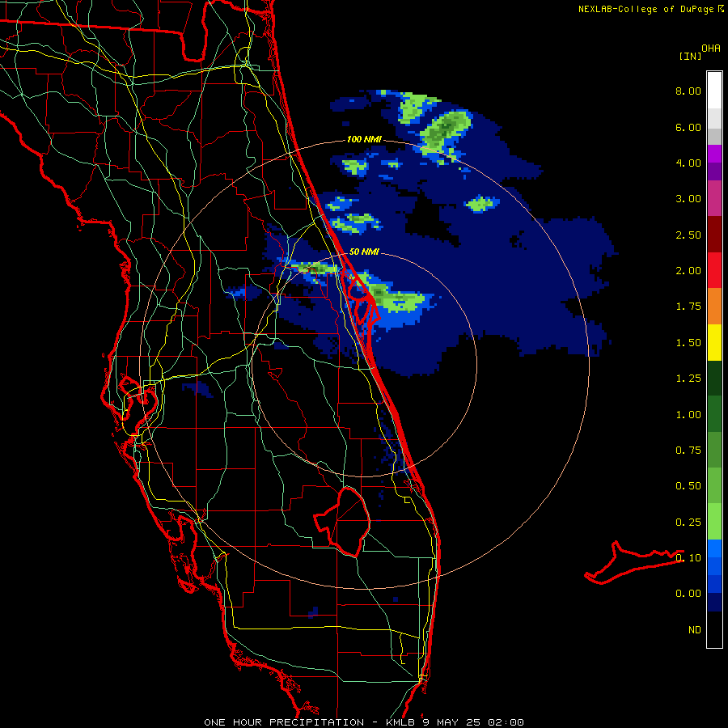Click the 50 NMI range ring label
728x728 pixels.
364,252
